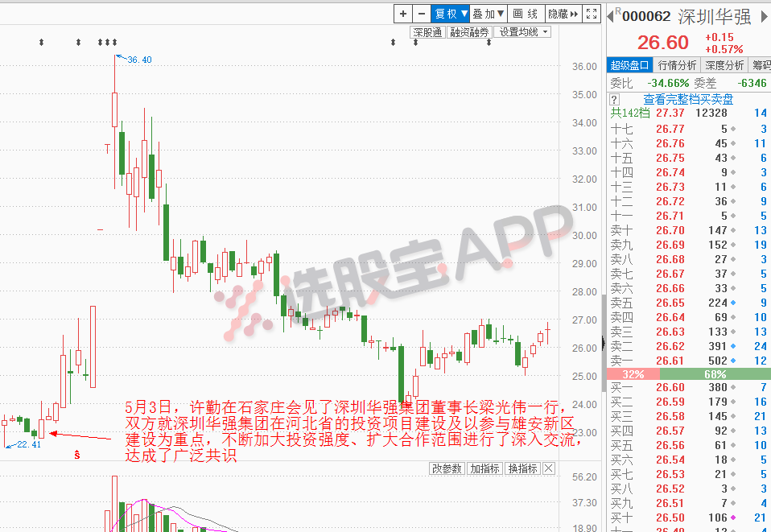This screenshot has width=771, height=532.
Task: Click the stock name 深圳华强
Action: pyautogui.click(x=715, y=17)
